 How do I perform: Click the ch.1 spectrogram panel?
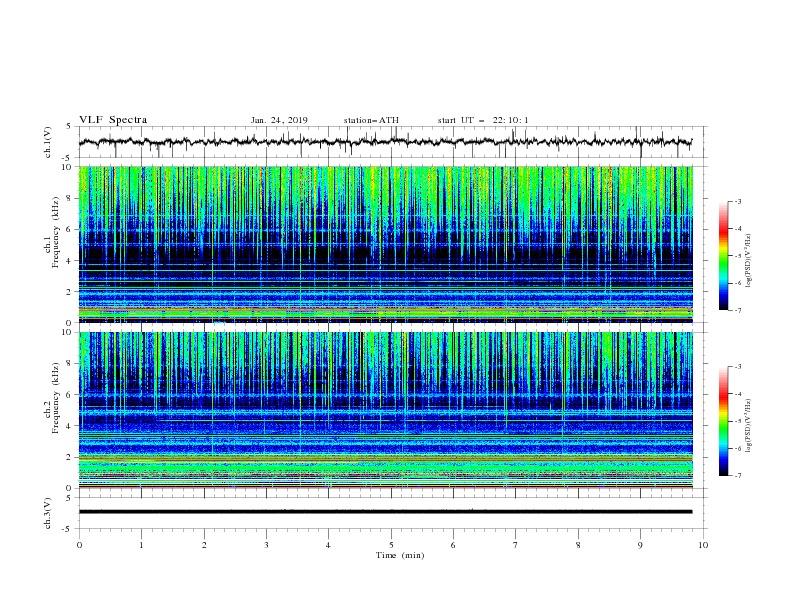[385, 244]
